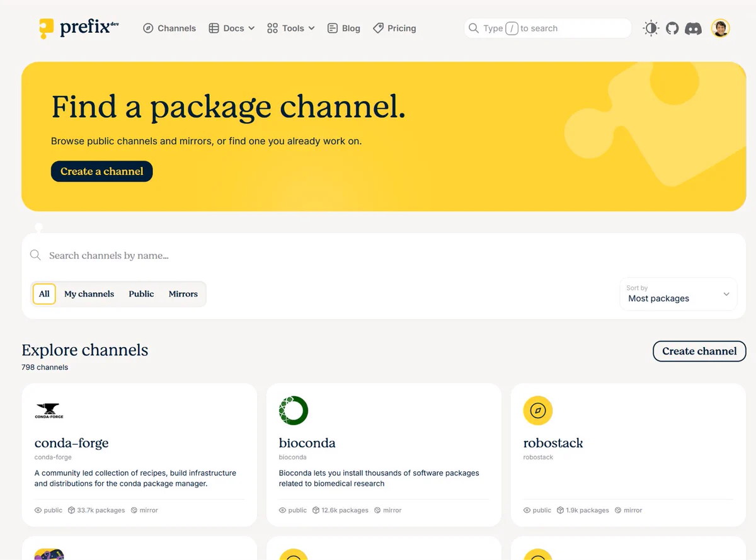This screenshot has width=756, height=560.
Task: Select the All filter tab
Action: tap(44, 294)
